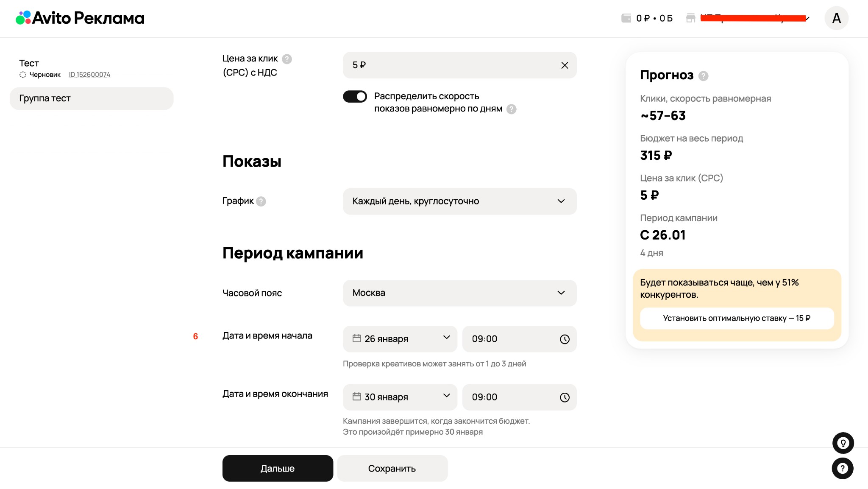Click the user avatar icon

click(x=836, y=18)
